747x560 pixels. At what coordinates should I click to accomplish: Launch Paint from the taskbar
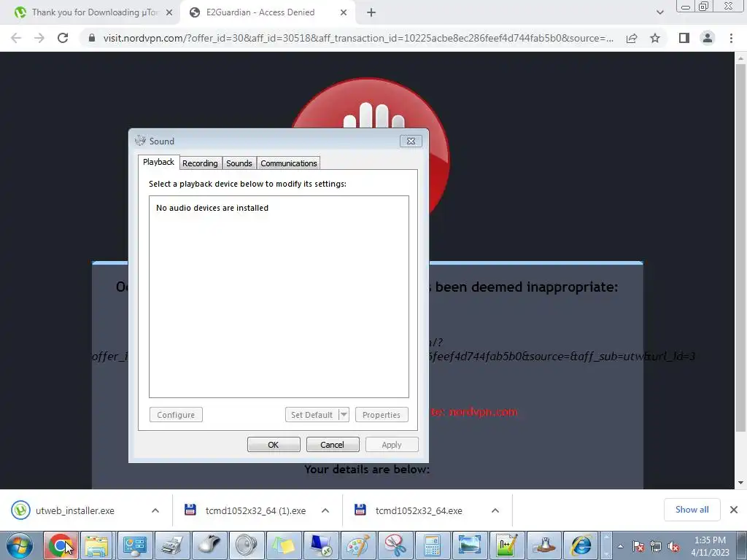(x=357, y=545)
